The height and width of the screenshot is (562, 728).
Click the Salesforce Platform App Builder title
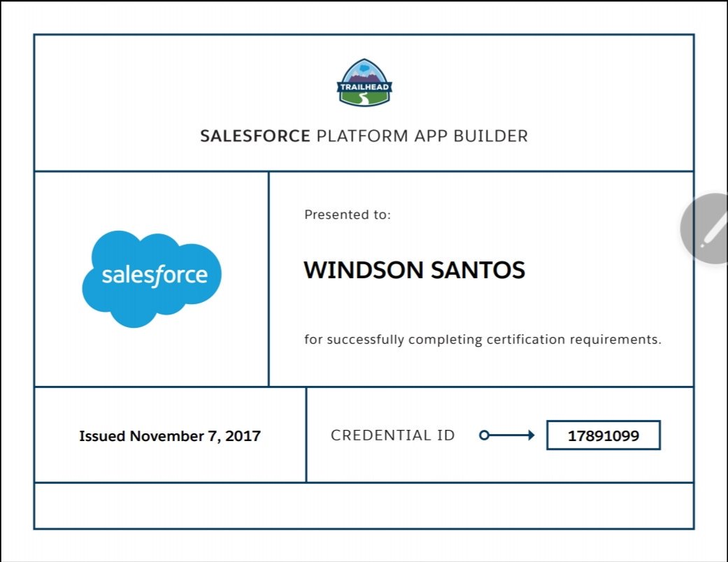364,136
